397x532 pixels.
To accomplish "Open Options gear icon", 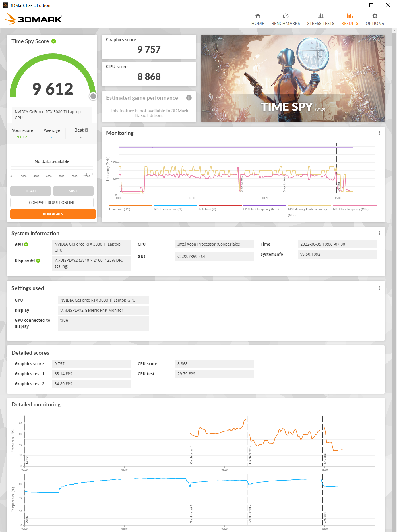I will (374, 16).
